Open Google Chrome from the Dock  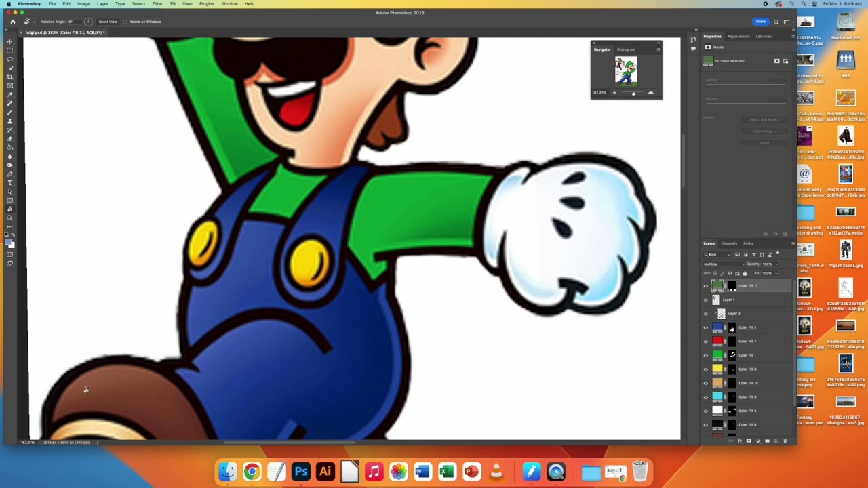pos(252,471)
